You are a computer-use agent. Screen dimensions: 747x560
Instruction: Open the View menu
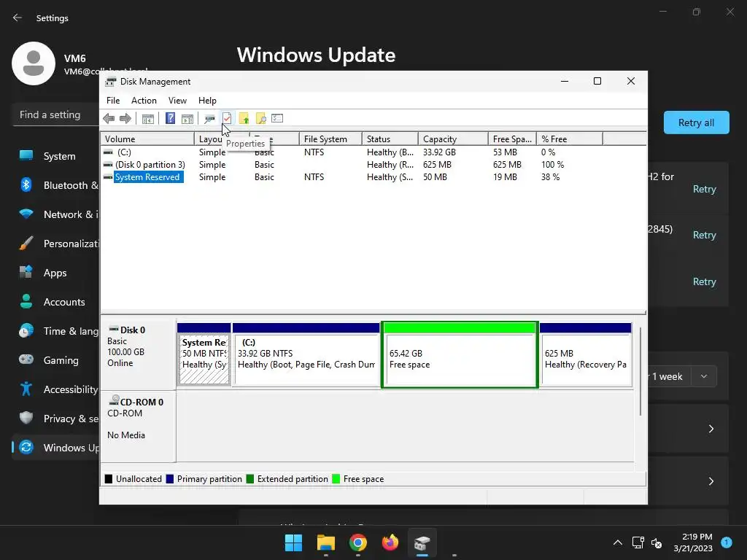coord(177,101)
